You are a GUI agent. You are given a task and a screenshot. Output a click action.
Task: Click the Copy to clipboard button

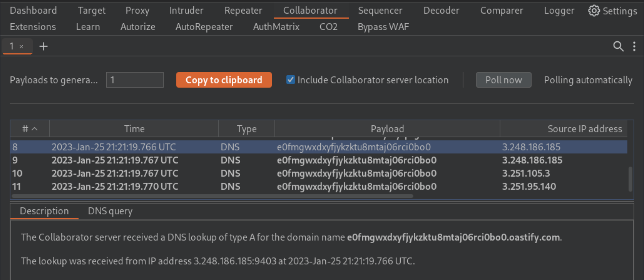tap(224, 80)
